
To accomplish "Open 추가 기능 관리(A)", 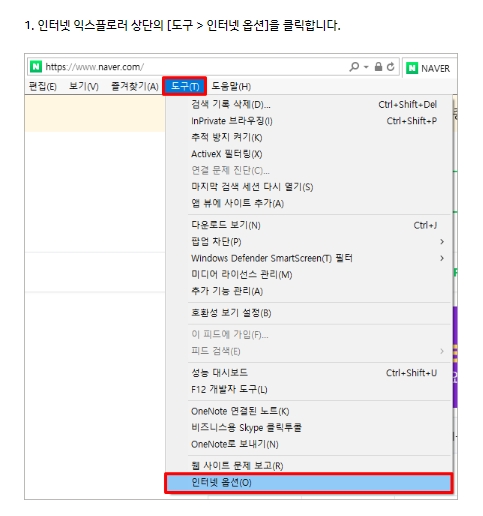I will point(309,291).
